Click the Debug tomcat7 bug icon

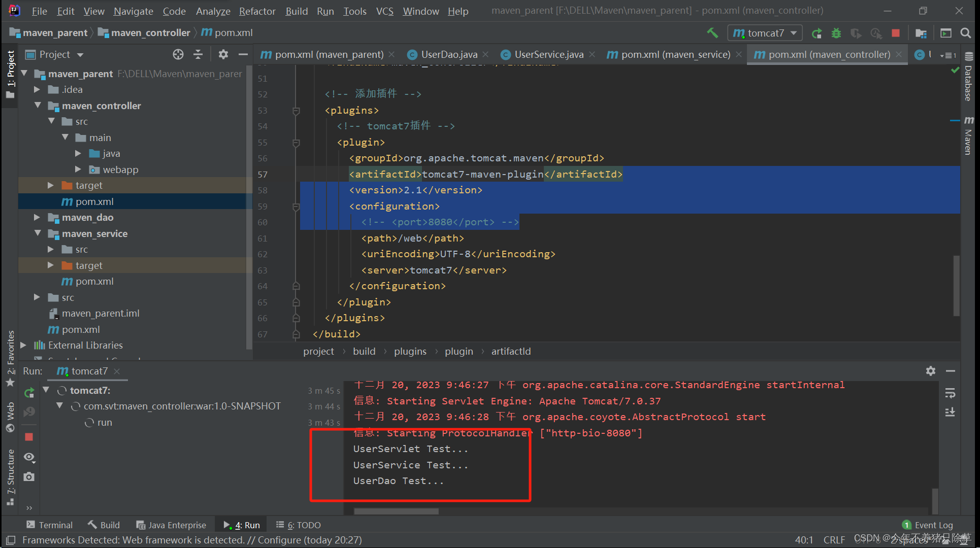pyautogui.click(x=836, y=33)
